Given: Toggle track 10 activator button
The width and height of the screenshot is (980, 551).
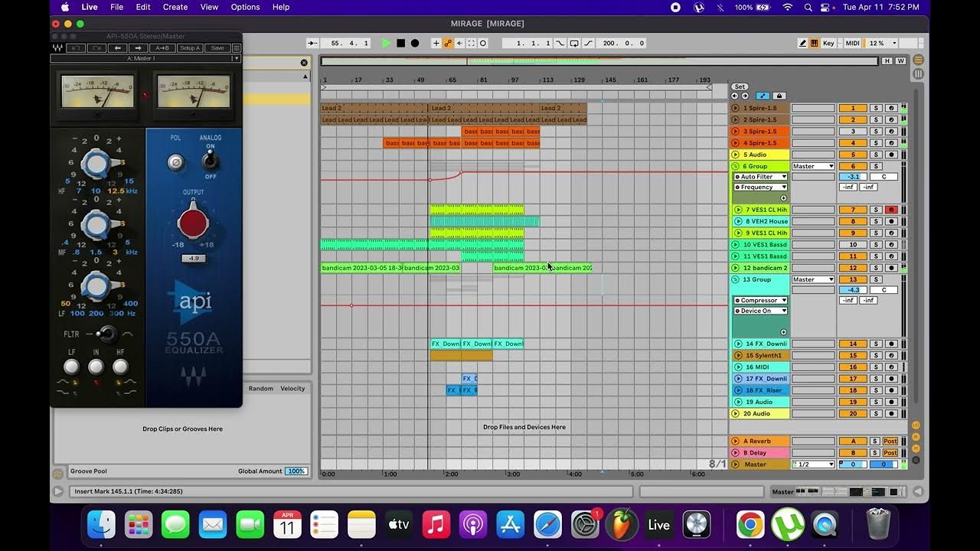Looking at the screenshot, I should pos(852,245).
